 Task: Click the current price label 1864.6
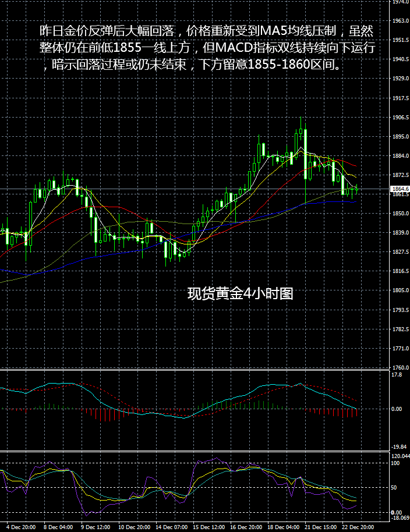pyautogui.click(x=401, y=189)
